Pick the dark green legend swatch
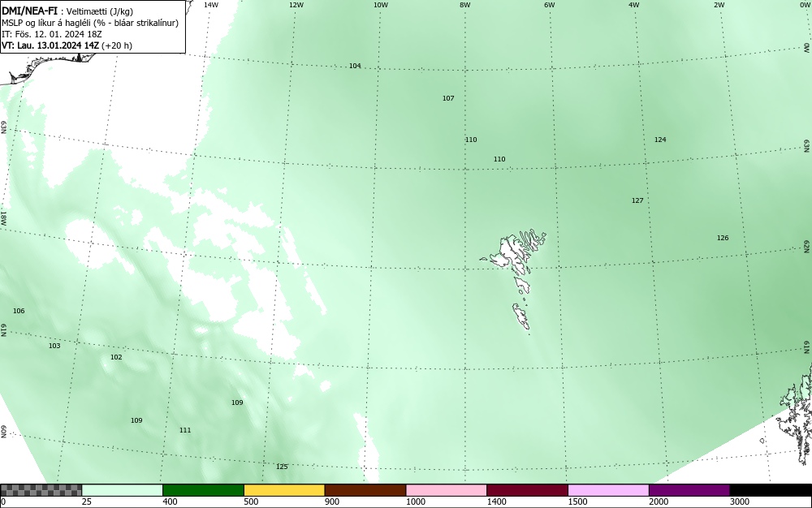812x508 pixels. click(203, 490)
